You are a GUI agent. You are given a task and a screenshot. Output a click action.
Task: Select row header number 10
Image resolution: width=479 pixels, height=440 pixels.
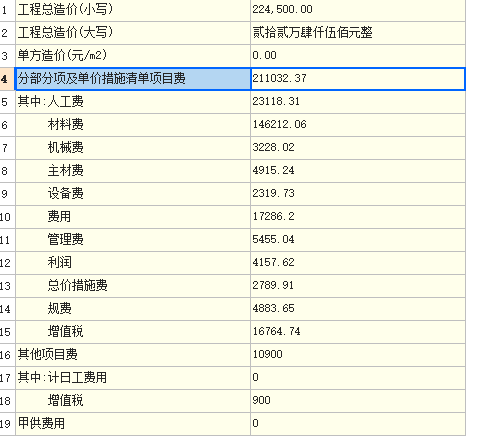pyautogui.click(x=7, y=217)
